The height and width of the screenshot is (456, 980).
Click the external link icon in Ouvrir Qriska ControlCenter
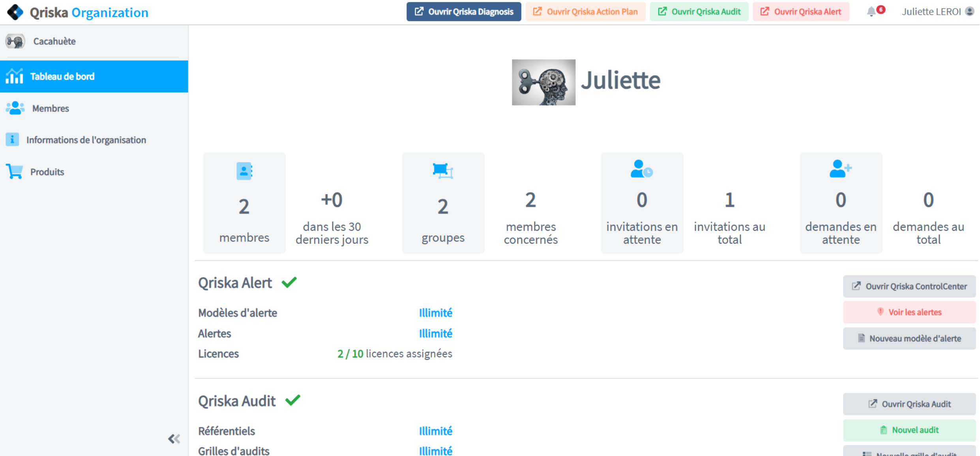pyautogui.click(x=856, y=286)
